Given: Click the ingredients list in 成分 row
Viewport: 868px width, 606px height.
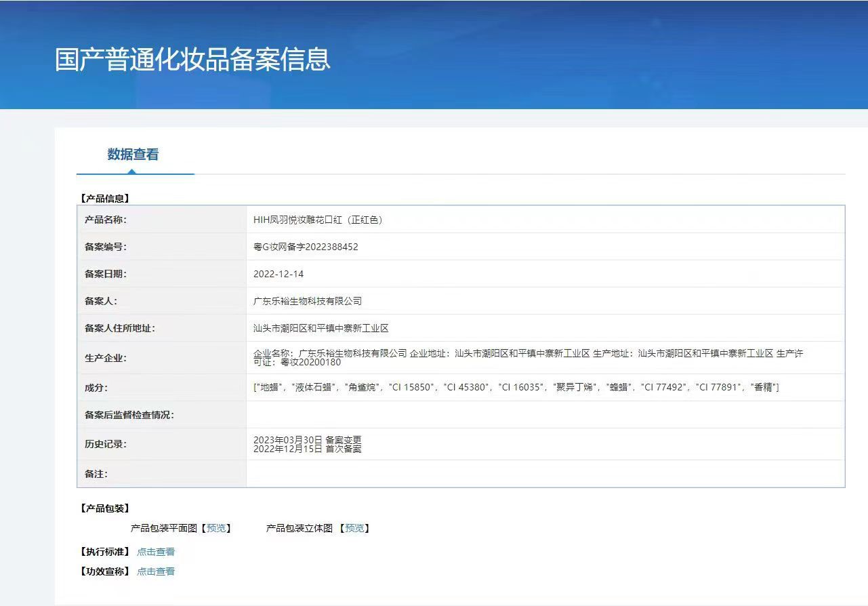Looking at the screenshot, I should click(516, 388).
